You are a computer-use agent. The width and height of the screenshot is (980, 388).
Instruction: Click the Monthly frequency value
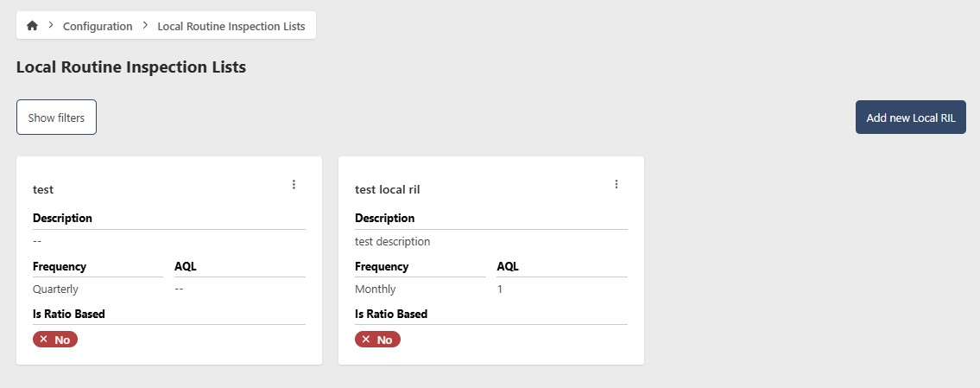pos(376,289)
